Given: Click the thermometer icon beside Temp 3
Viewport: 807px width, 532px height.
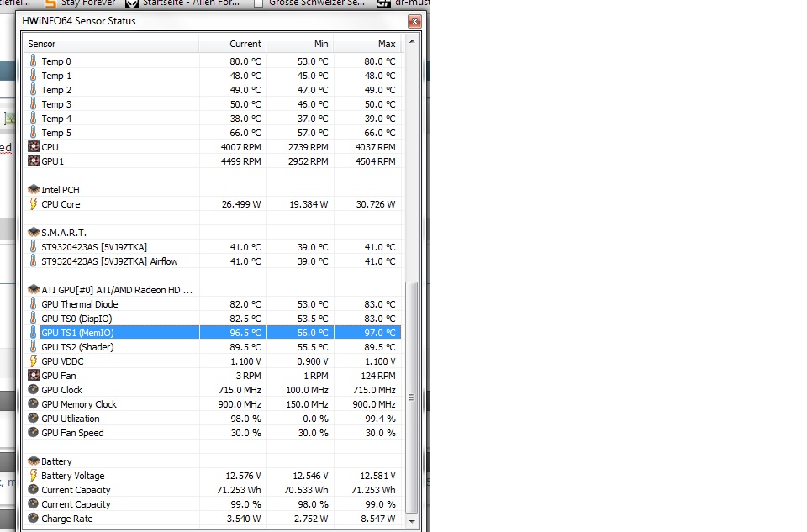Looking at the screenshot, I should click(x=33, y=104).
